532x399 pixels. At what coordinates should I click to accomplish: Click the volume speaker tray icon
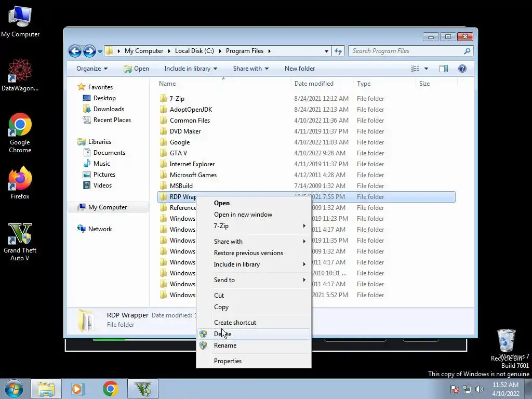tap(479, 389)
